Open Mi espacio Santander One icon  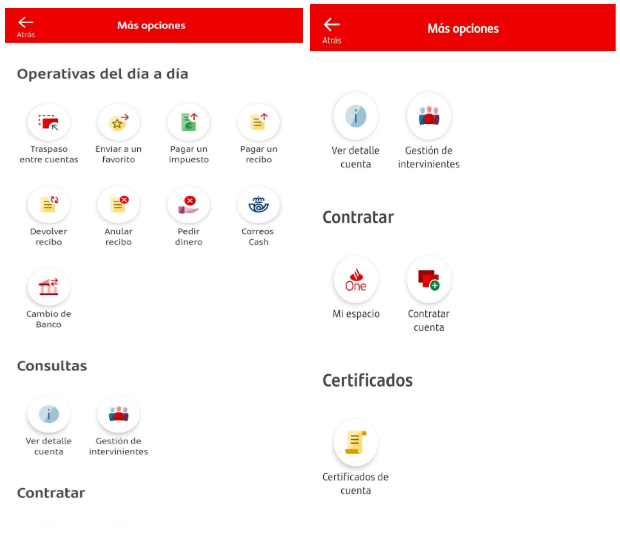tap(355, 281)
